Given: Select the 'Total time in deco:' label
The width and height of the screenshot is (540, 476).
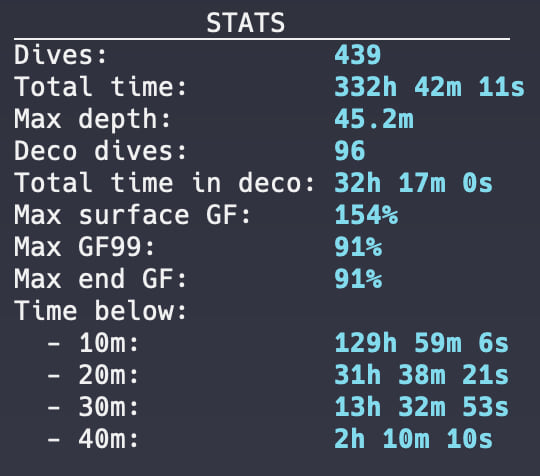Looking at the screenshot, I should (164, 183).
